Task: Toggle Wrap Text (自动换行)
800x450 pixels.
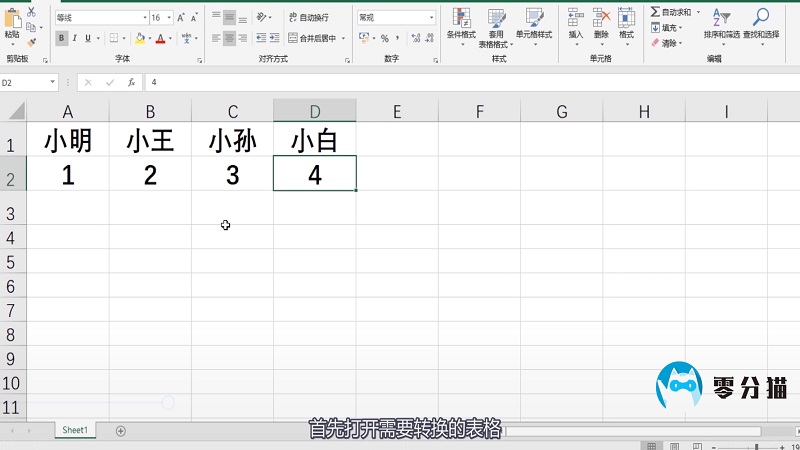Action: (x=306, y=17)
